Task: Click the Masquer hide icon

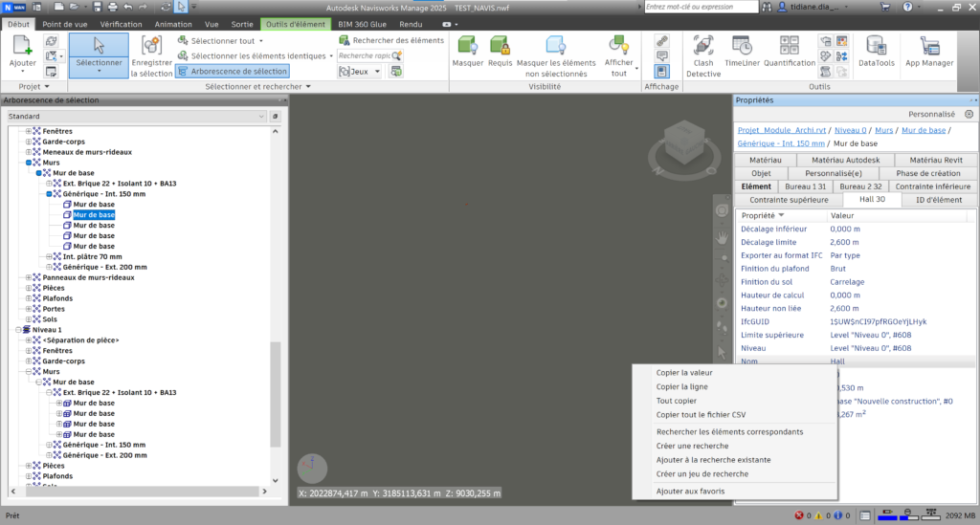Action: click(468, 54)
